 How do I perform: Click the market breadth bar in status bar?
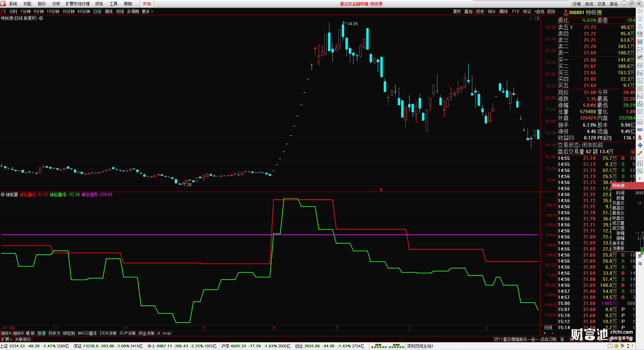(387, 346)
